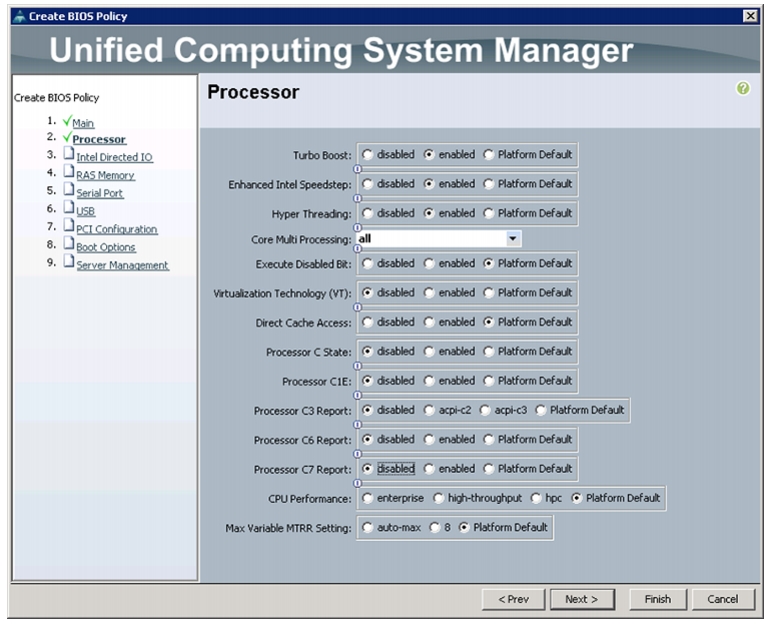The height and width of the screenshot is (642, 767).
Task: Advance with the Next button
Action: pyautogui.click(x=582, y=599)
